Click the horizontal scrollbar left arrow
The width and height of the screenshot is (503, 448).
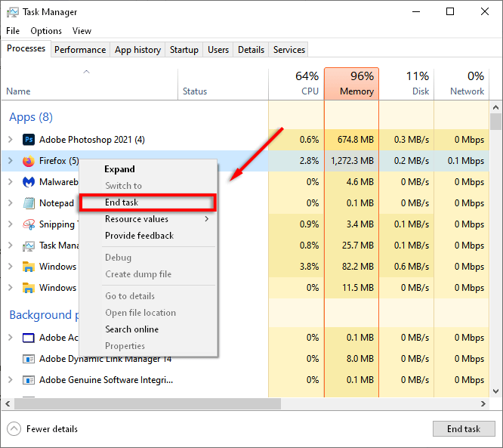click(8, 403)
